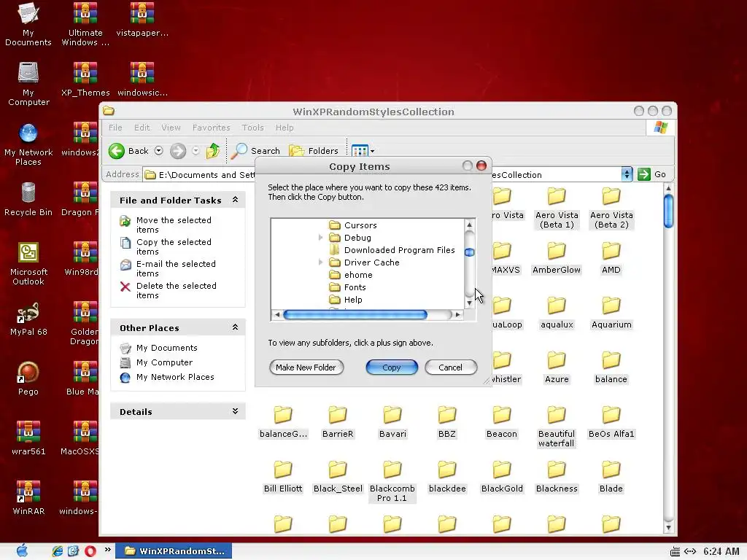This screenshot has width=747, height=560.
Task: Expand the Address bar dropdown
Action: [x=627, y=174]
